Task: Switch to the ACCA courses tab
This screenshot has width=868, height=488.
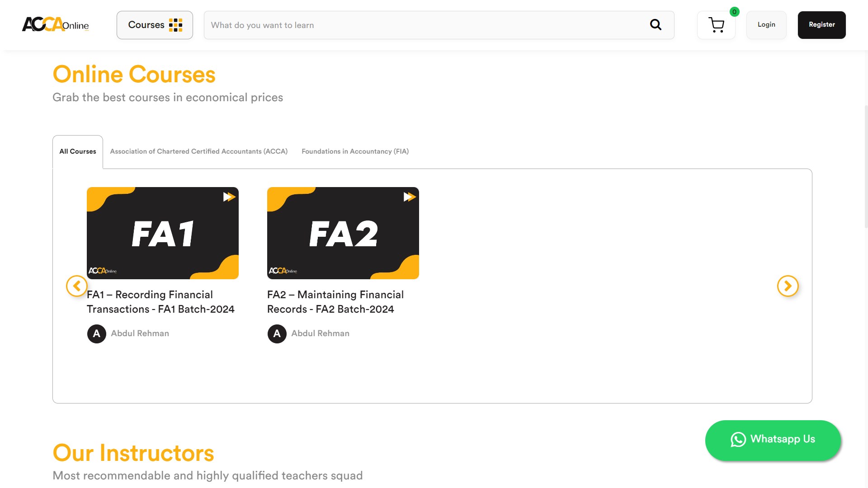Action: (198, 151)
